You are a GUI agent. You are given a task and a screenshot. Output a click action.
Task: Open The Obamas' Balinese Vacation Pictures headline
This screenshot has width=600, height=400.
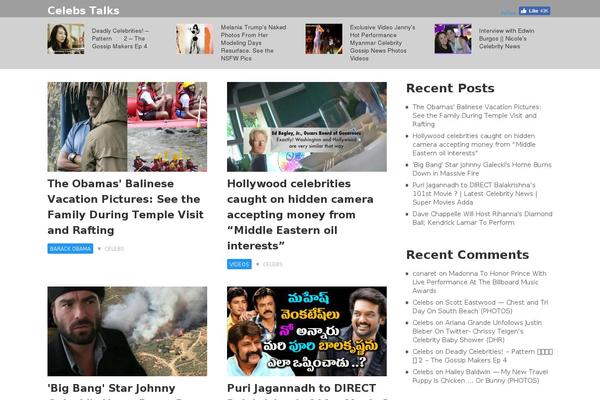[x=126, y=207]
